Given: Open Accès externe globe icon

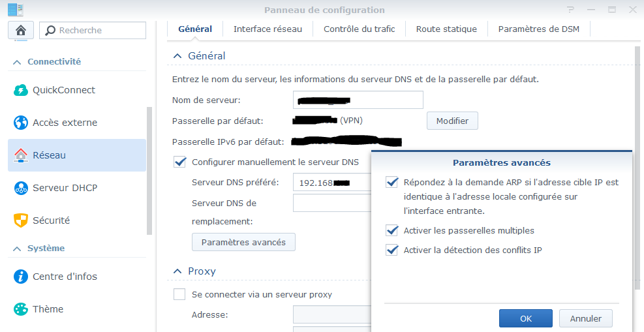Looking at the screenshot, I should click(21, 123).
